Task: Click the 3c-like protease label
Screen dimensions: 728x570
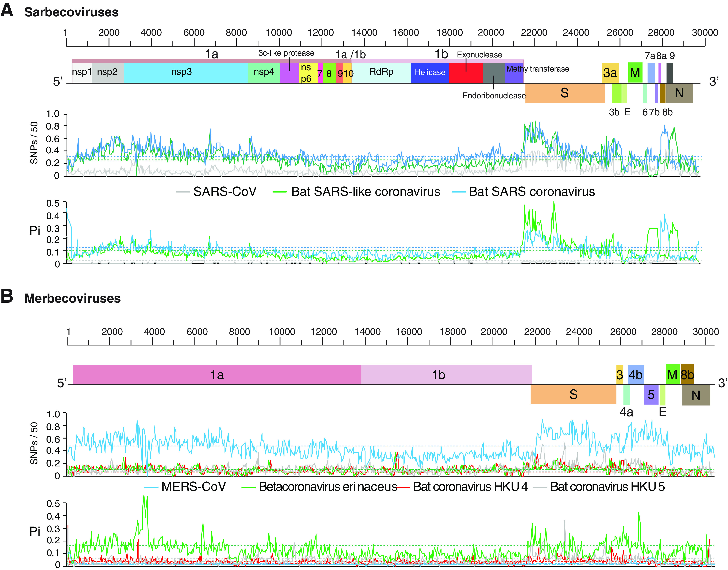Action: pos(286,53)
